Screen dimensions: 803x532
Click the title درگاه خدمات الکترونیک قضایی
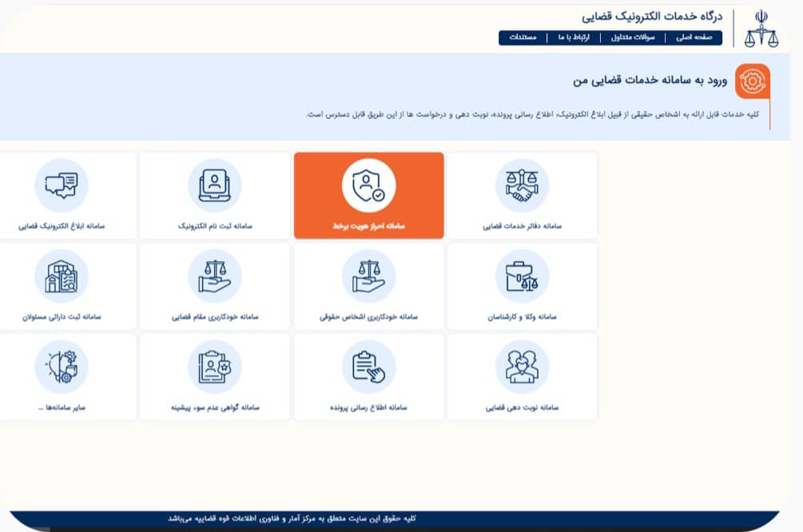point(652,17)
